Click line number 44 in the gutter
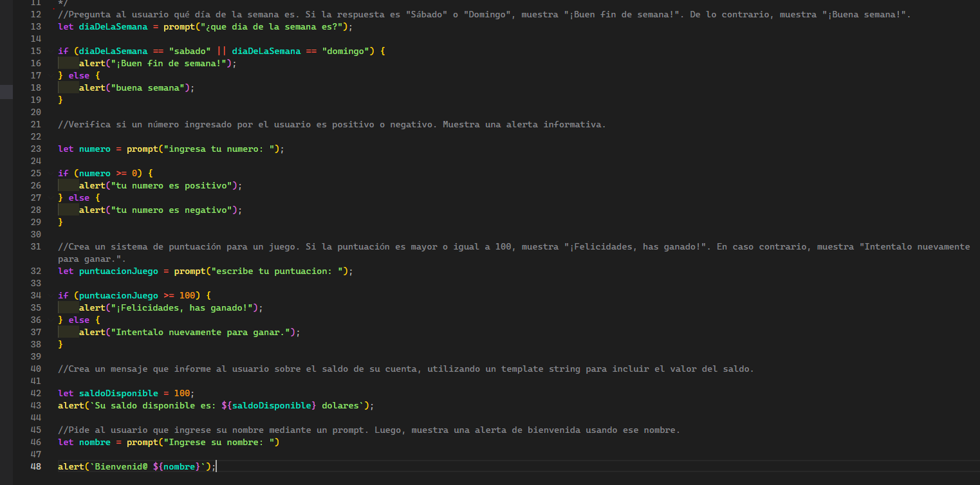The width and height of the screenshot is (980, 485). pyautogui.click(x=36, y=417)
